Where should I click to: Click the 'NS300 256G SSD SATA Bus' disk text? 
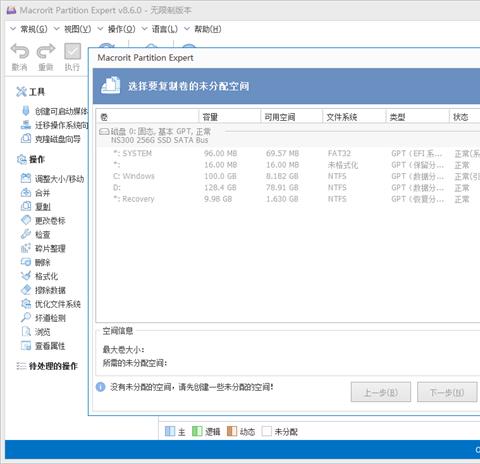click(159, 140)
